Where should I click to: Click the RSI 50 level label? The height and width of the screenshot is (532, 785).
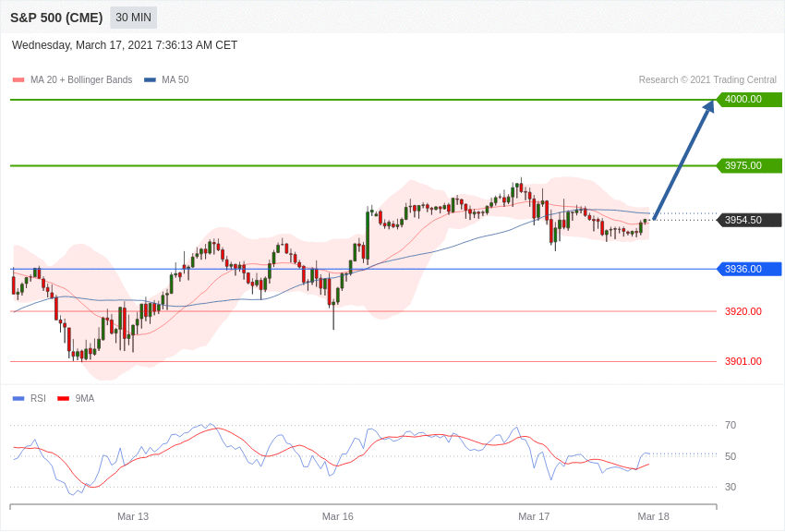(x=731, y=456)
